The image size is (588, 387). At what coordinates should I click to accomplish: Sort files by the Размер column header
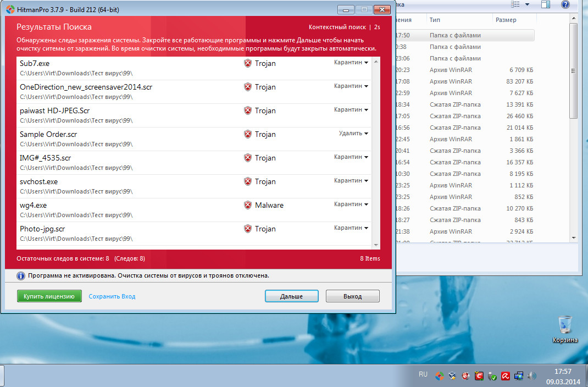(506, 20)
